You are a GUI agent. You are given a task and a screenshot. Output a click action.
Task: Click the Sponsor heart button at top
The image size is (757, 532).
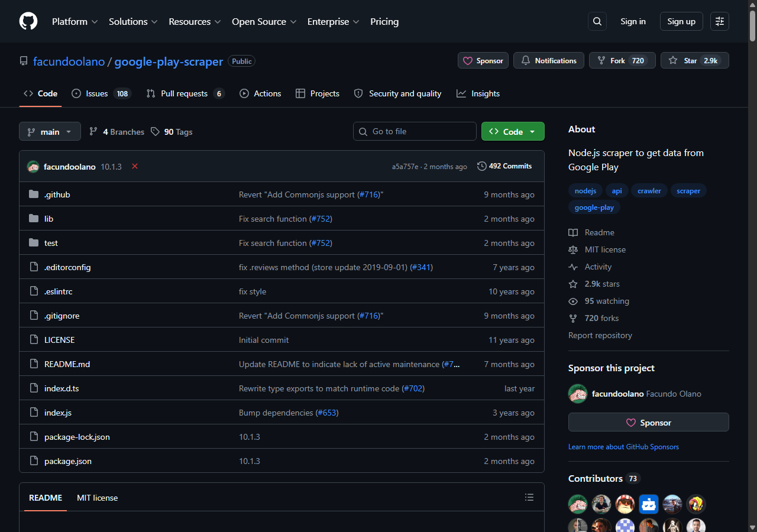(483, 60)
